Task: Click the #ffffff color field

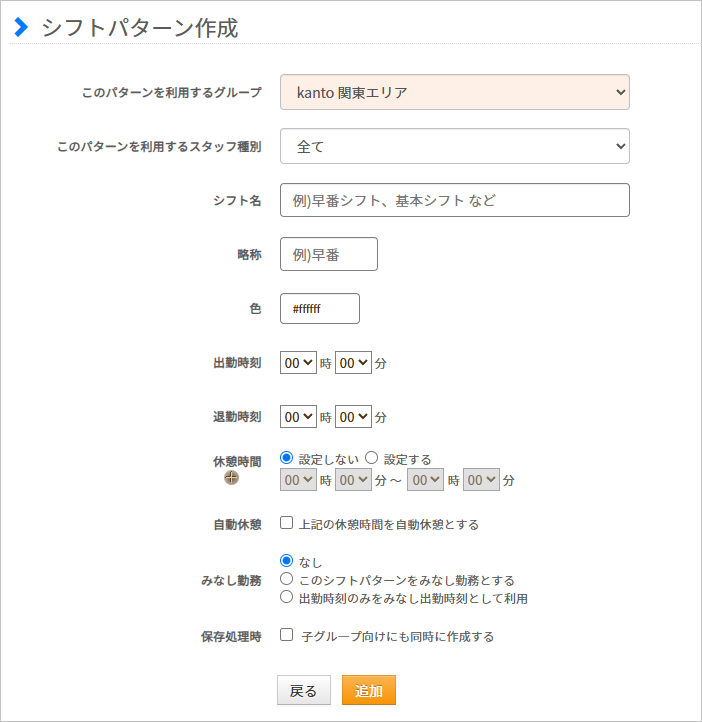Action: tap(319, 308)
